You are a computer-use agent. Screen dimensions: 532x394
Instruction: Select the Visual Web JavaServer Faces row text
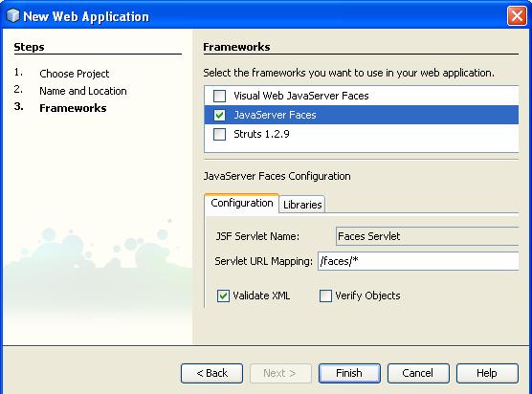pyautogui.click(x=301, y=96)
